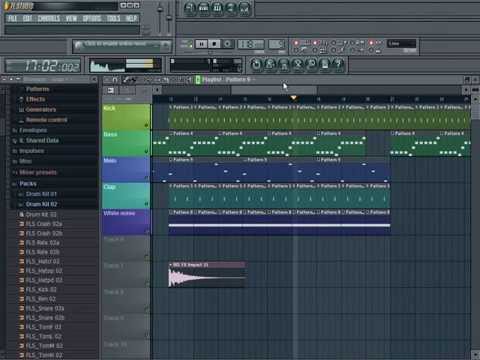Open the TOOLS menu
This screenshot has width=480, height=360.
click(113, 18)
